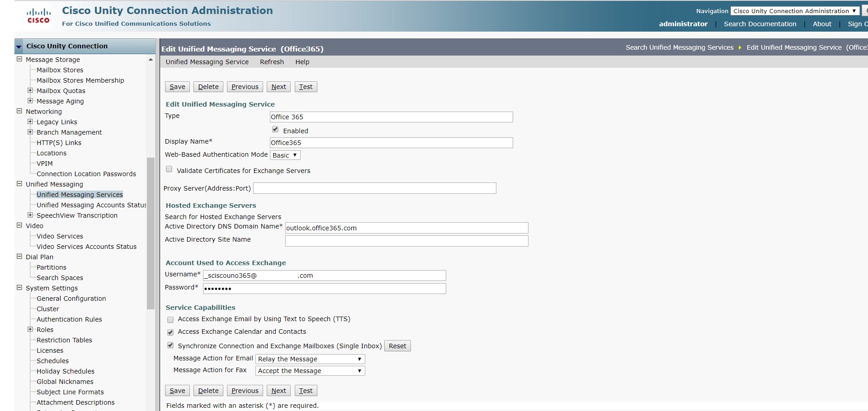Click the Reset button beside Single Inbox
Image resolution: width=868 pixels, height=411 pixels.
click(397, 346)
